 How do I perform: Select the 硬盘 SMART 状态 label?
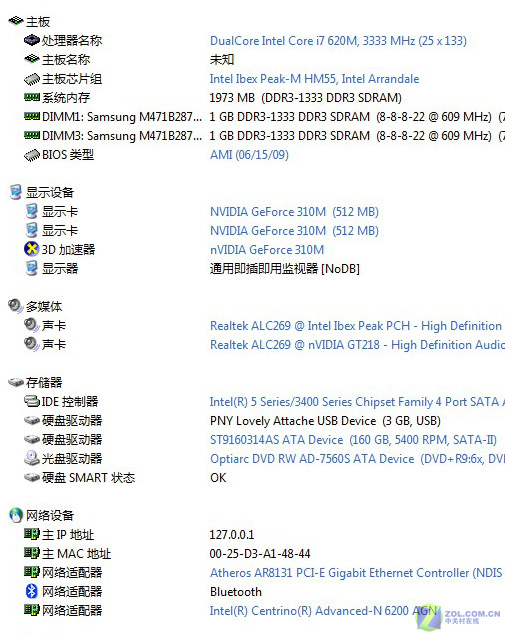[88, 477]
